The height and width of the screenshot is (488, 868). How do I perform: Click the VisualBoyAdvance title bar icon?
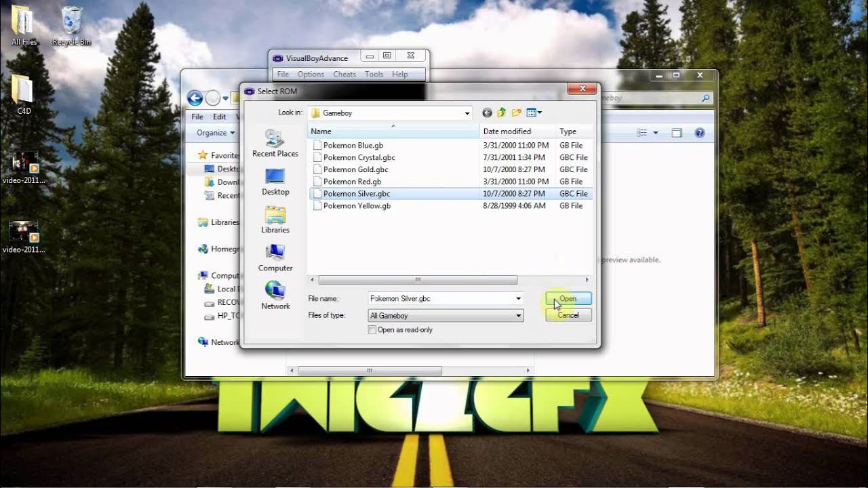point(278,58)
